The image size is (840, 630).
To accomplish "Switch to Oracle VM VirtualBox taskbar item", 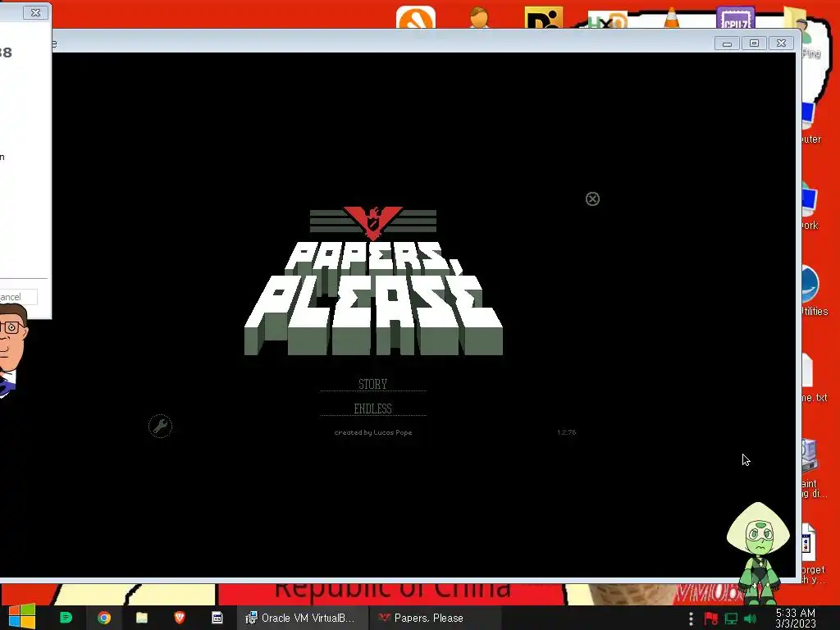I will [x=302, y=618].
